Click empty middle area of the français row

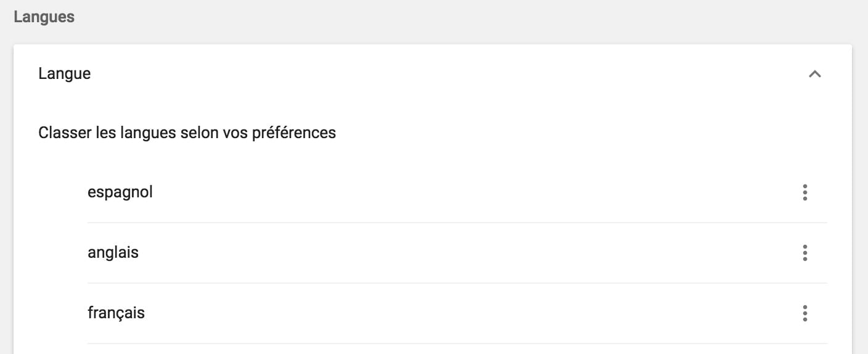[x=456, y=313]
